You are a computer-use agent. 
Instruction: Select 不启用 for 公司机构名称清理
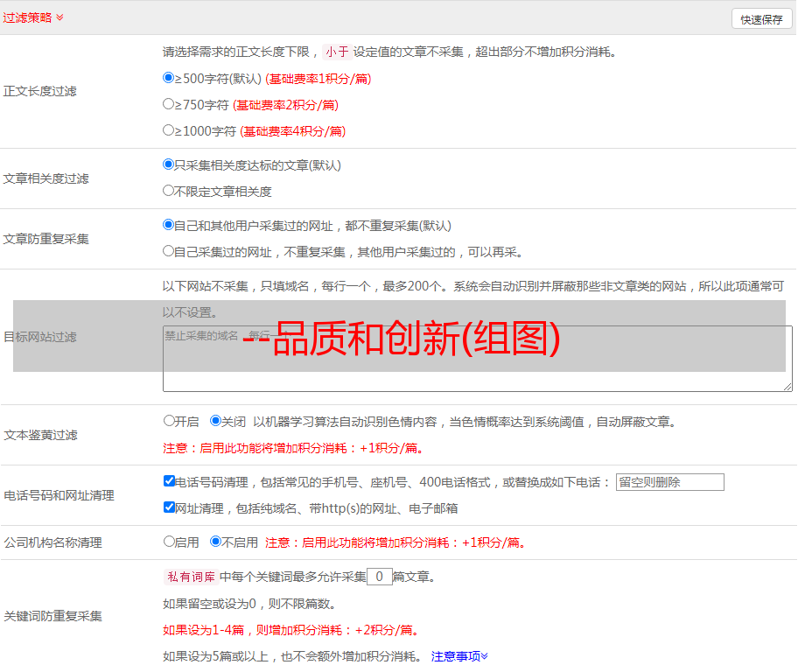coord(215,542)
